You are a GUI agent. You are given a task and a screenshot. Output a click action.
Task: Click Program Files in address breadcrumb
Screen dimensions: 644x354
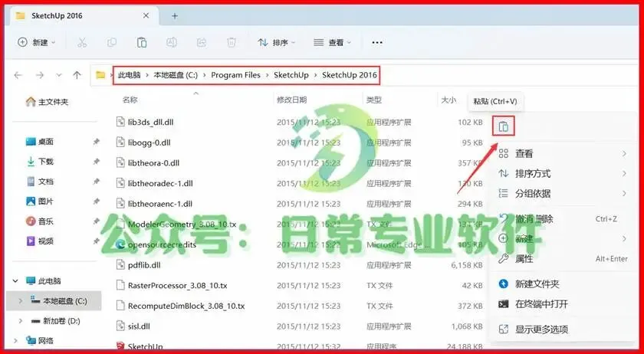236,75
